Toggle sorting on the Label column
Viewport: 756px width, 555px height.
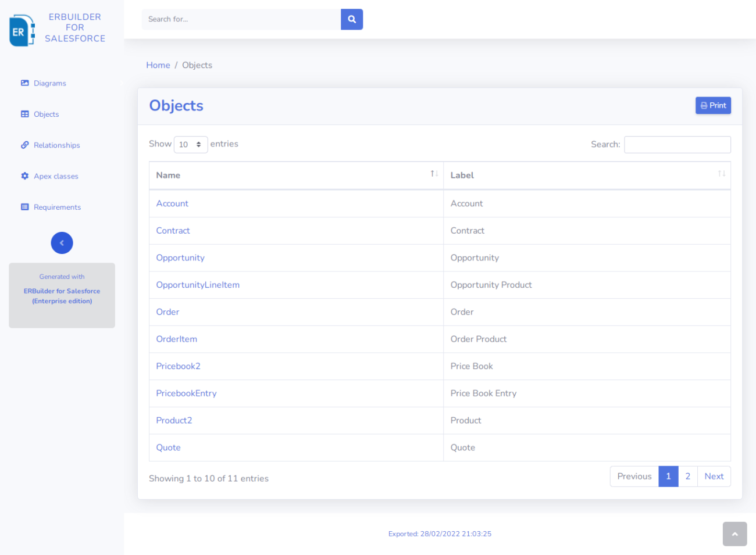[x=721, y=173]
